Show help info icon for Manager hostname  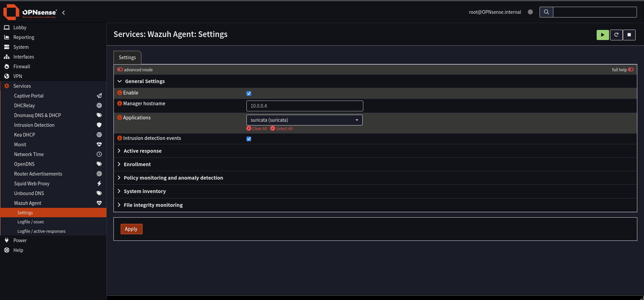point(120,103)
